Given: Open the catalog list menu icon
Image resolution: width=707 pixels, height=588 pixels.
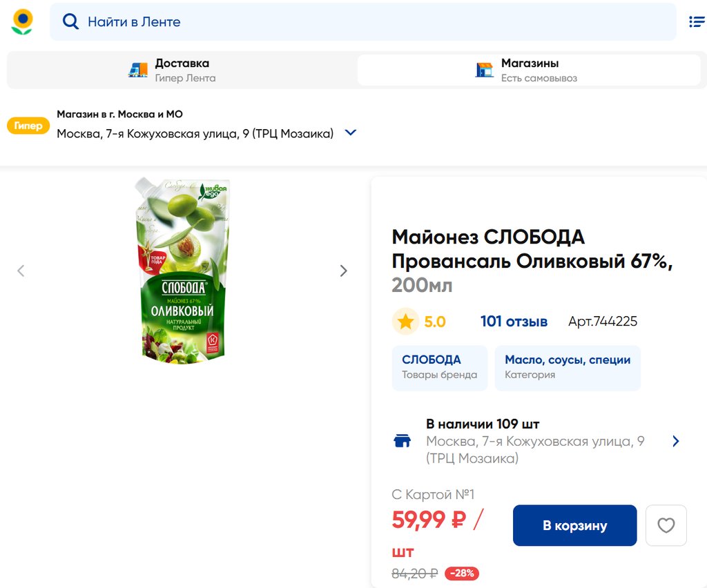Looking at the screenshot, I should pyautogui.click(x=696, y=22).
